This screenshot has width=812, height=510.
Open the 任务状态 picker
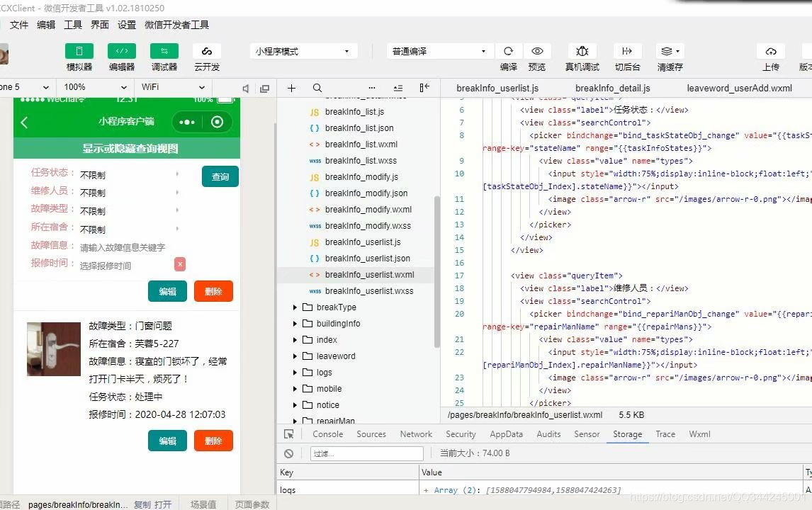pos(130,174)
